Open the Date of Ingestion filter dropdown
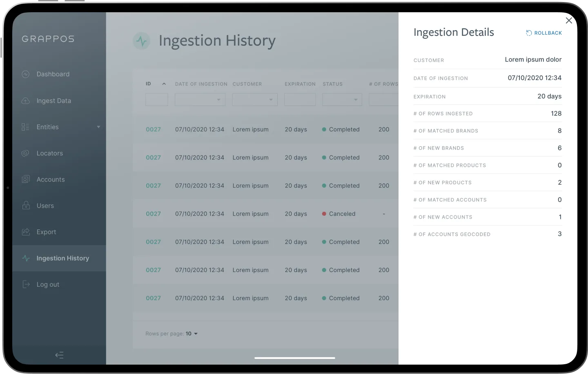The image size is (588, 374). [x=200, y=100]
